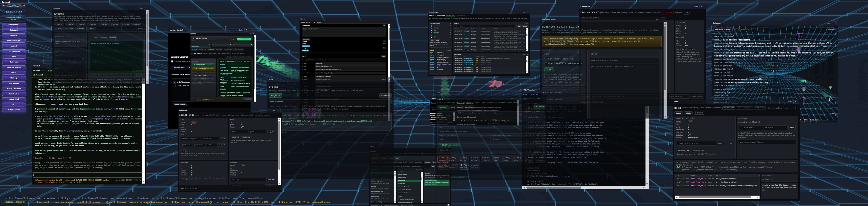
Task: Select the Monitor tab in the Jobs window
Action: click(442, 107)
